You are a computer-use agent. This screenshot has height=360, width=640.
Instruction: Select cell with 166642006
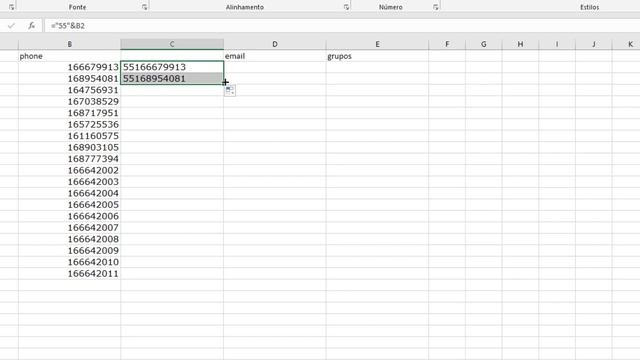pos(69,216)
